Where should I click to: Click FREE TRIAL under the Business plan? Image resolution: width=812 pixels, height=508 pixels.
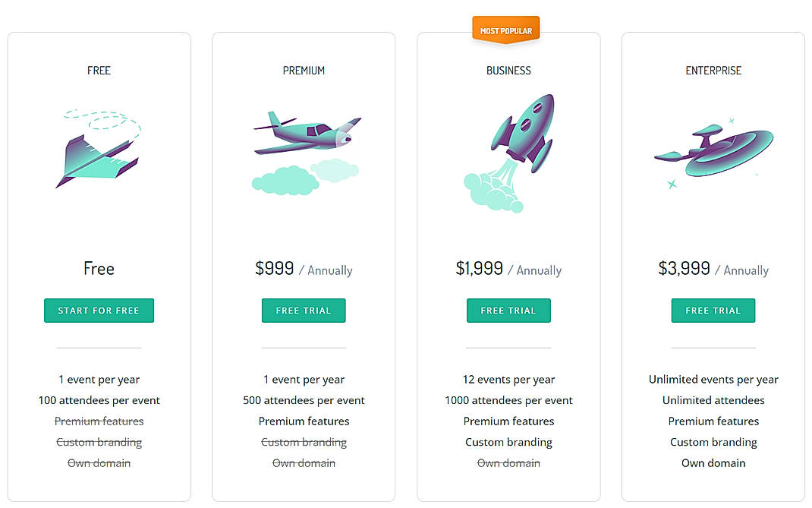[508, 310]
